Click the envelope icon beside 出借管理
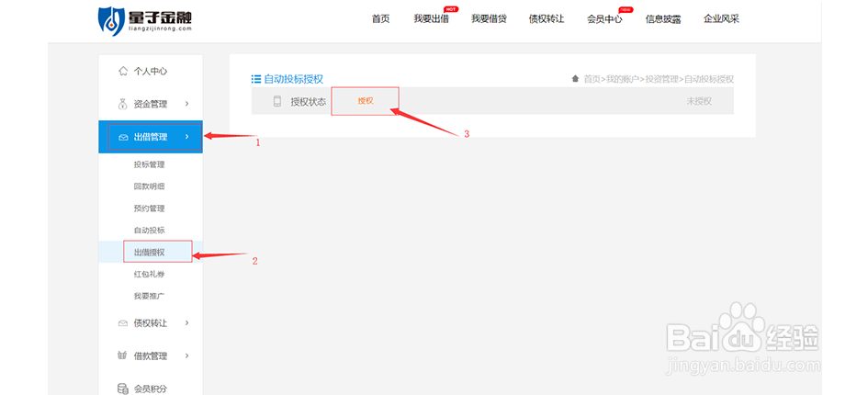Screen dimensions: 868x395 [123, 137]
